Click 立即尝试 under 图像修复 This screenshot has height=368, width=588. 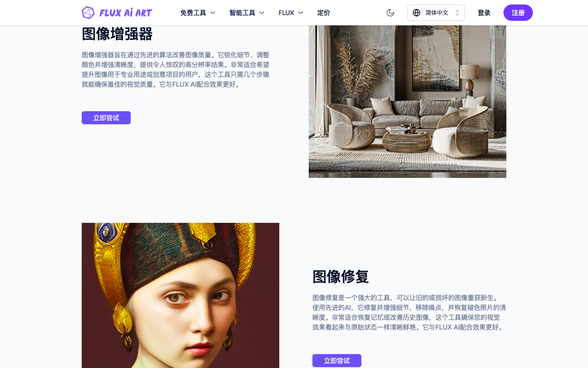(x=337, y=361)
